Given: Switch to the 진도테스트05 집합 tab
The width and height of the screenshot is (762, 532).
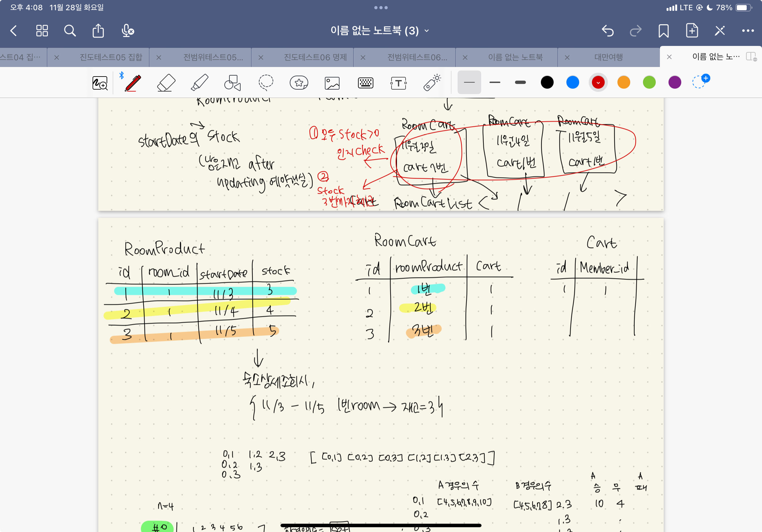Looking at the screenshot, I should coord(111,57).
